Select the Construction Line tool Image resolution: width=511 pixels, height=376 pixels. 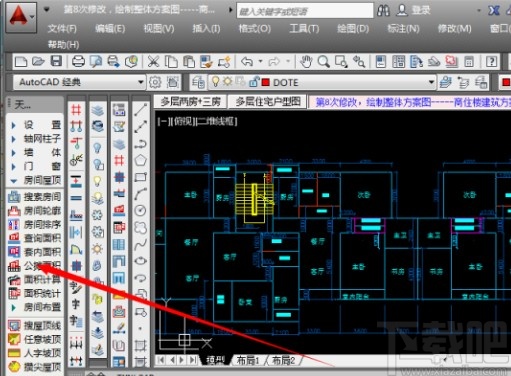(x=141, y=127)
